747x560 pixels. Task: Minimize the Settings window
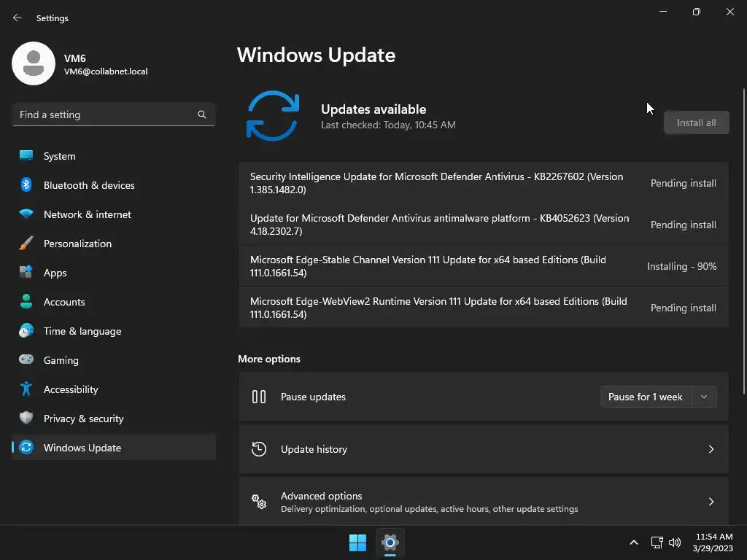pos(662,12)
